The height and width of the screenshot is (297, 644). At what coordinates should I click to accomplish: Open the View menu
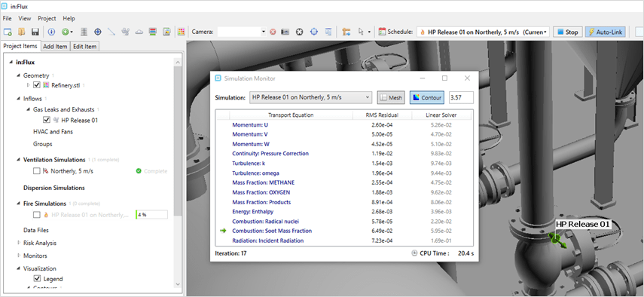[x=25, y=19]
